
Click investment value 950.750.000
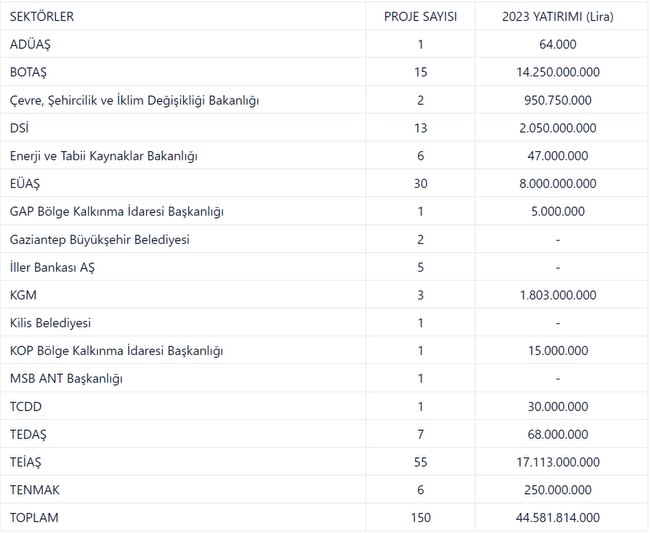click(x=558, y=100)
